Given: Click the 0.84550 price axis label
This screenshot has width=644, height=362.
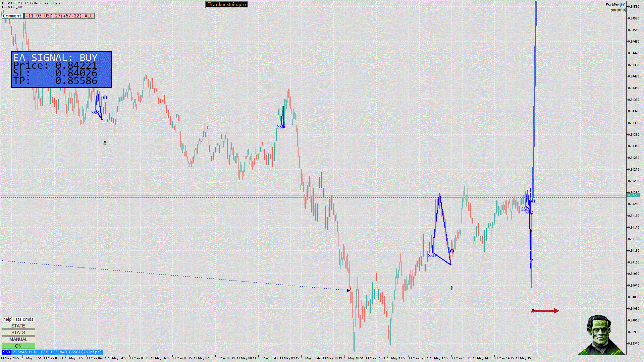Looking at the screenshot, I should pyautogui.click(x=634, y=7).
